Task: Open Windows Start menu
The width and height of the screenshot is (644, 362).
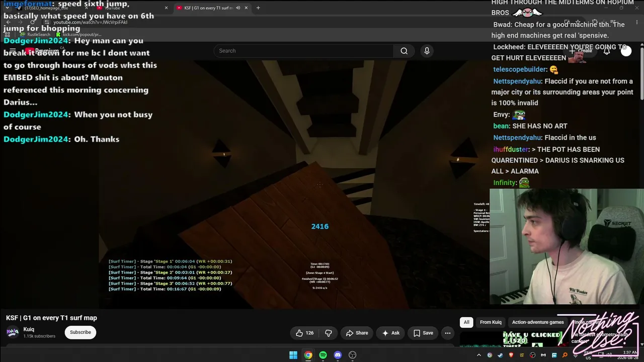Action: [x=293, y=355]
